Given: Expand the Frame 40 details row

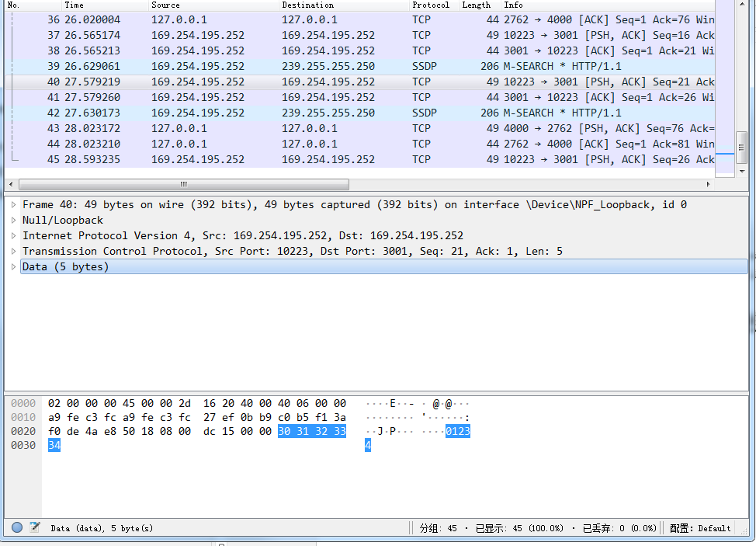Looking at the screenshot, I should [13, 204].
